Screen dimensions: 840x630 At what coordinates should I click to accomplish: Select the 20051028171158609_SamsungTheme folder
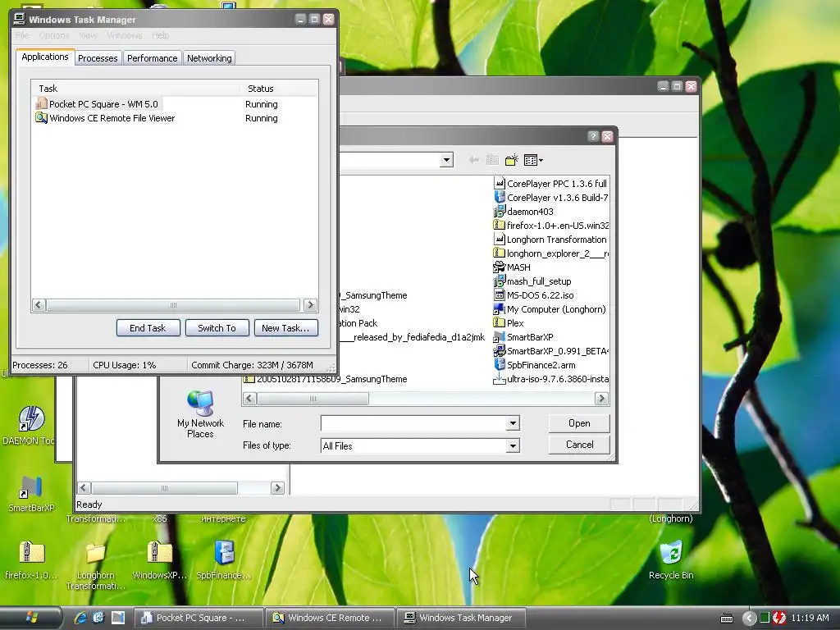[x=326, y=379]
